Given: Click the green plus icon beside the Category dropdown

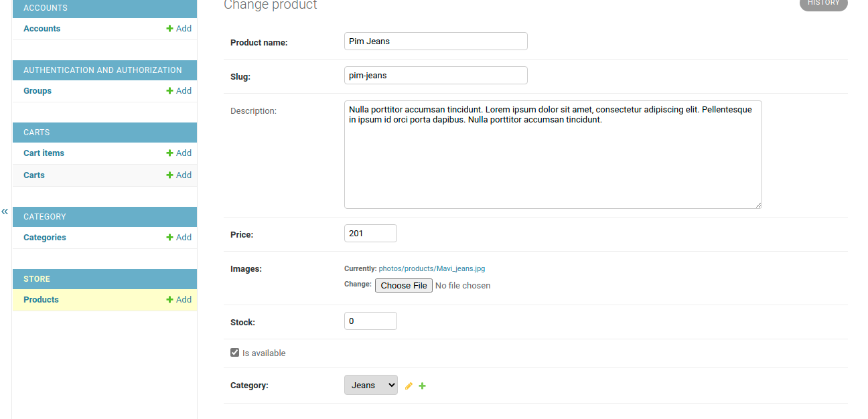Looking at the screenshot, I should [423, 386].
